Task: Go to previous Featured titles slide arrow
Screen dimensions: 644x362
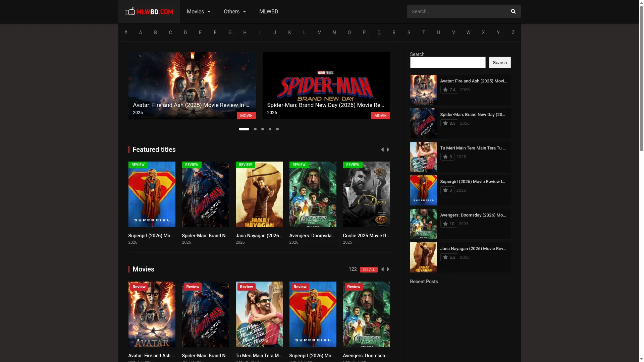Action: 382,149
